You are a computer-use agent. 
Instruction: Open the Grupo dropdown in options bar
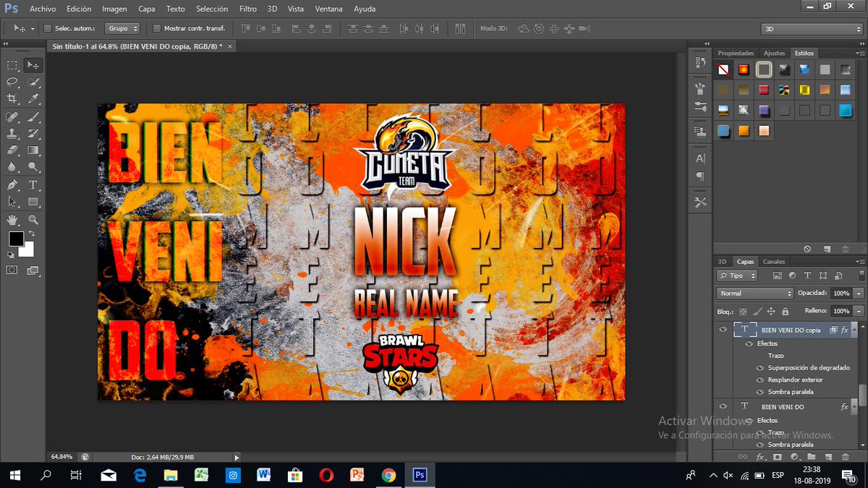[122, 29]
